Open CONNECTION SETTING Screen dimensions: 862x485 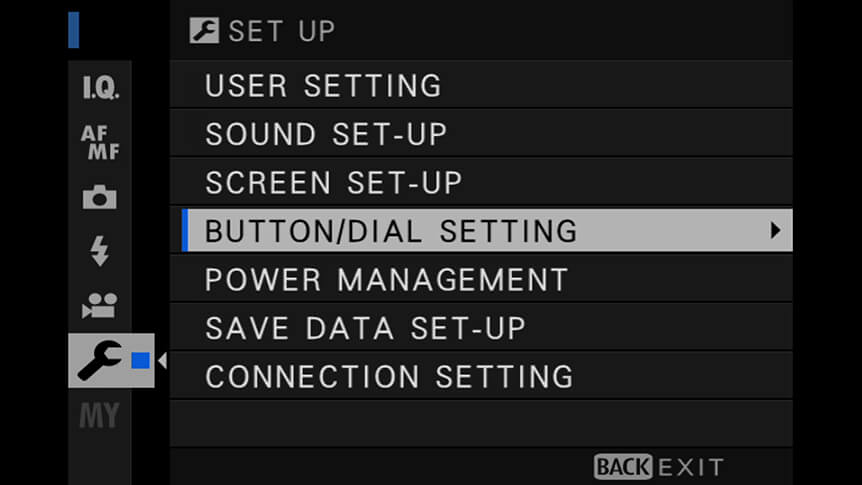(389, 376)
